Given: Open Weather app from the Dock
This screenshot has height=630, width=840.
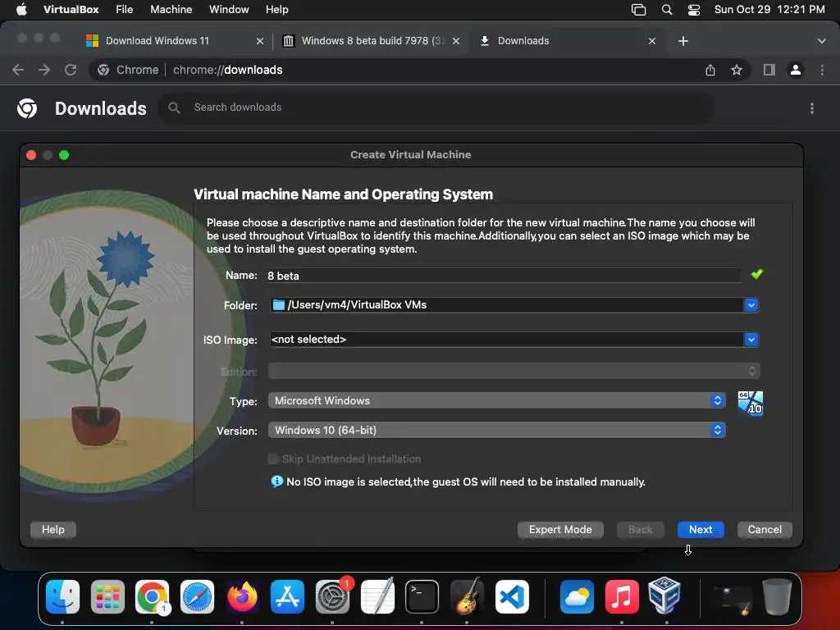Looking at the screenshot, I should tap(577, 596).
